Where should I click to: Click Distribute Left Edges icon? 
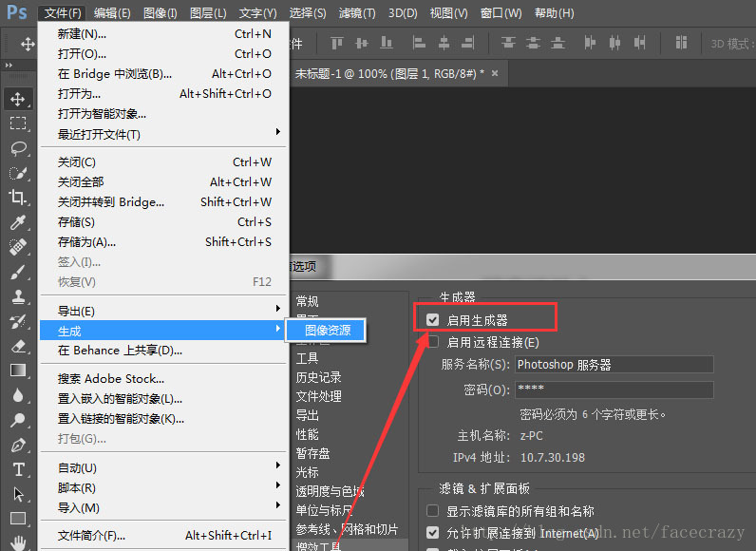(590, 44)
